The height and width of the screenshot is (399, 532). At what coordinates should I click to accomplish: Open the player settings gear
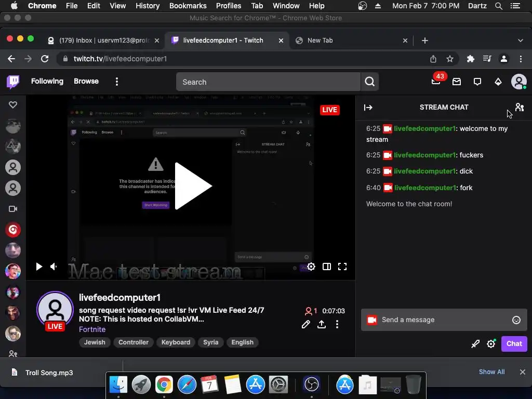[x=311, y=267]
